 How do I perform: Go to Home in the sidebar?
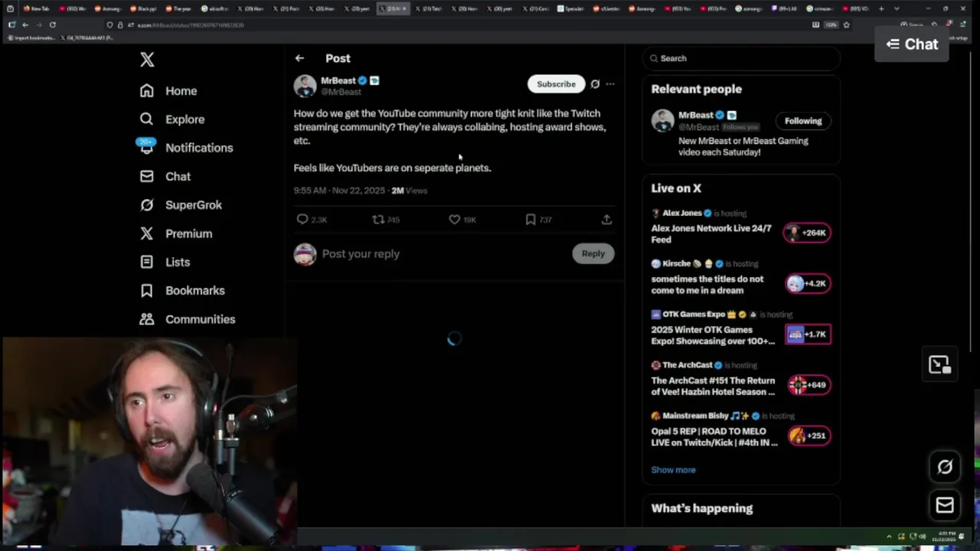(x=168, y=90)
